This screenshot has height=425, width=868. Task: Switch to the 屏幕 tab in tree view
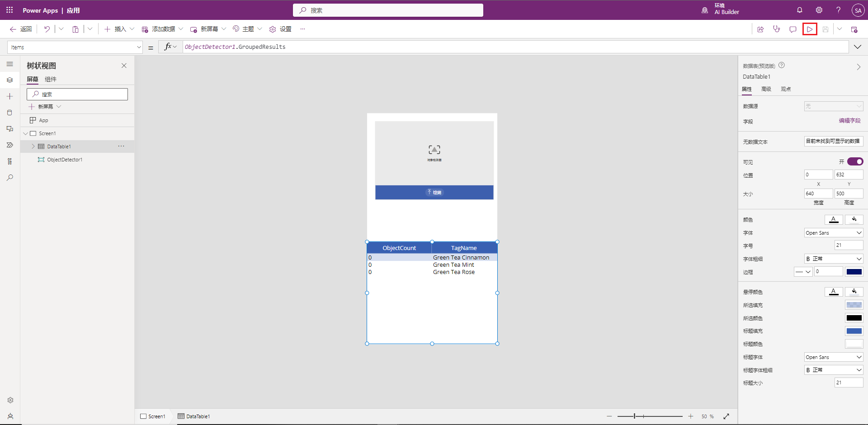click(x=33, y=80)
